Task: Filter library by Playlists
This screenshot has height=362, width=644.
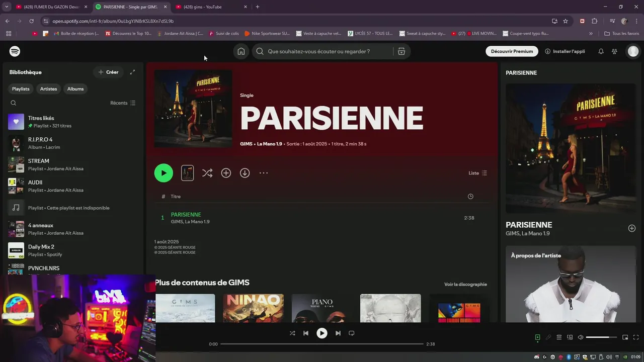Action: (x=21, y=88)
